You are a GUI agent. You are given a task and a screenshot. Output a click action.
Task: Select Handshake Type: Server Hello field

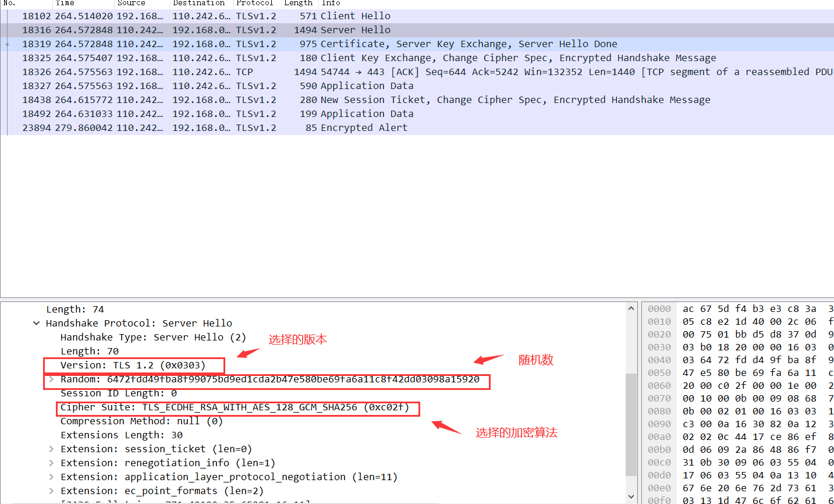pyautogui.click(x=153, y=338)
